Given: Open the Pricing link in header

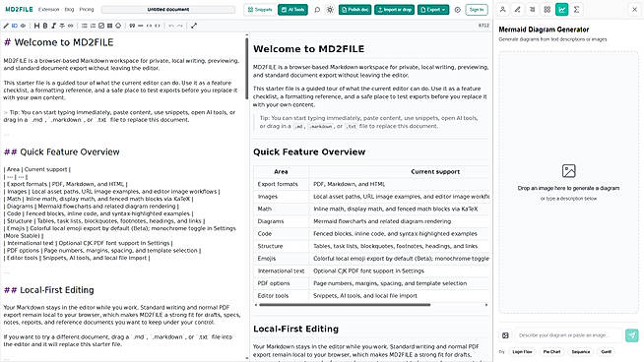Looking at the screenshot, I should coord(87,10).
